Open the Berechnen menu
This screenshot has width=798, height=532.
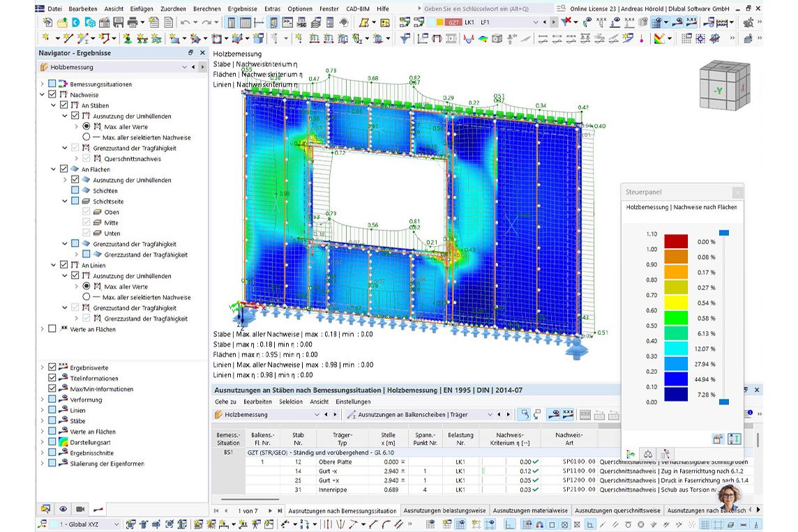tap(207, 8)
